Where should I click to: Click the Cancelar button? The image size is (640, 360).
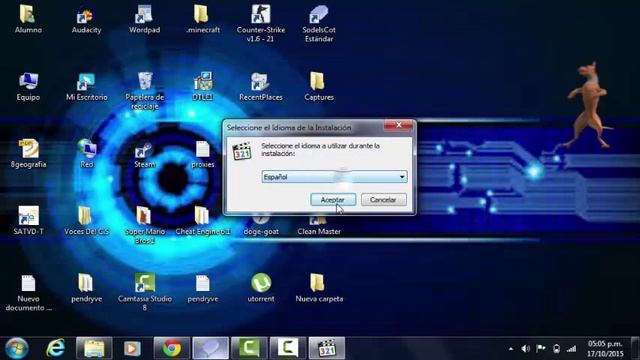[x=383, y=200]
